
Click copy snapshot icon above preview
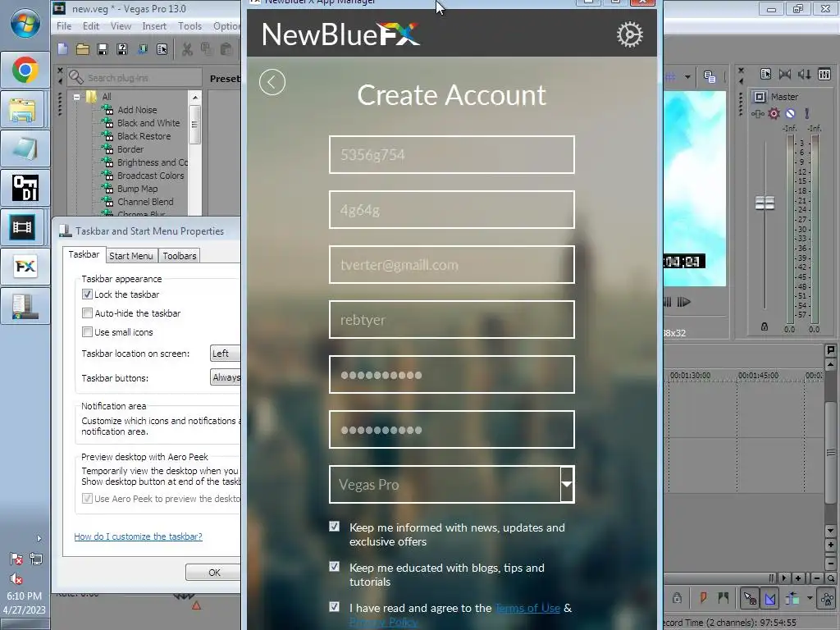pos(710,77)
